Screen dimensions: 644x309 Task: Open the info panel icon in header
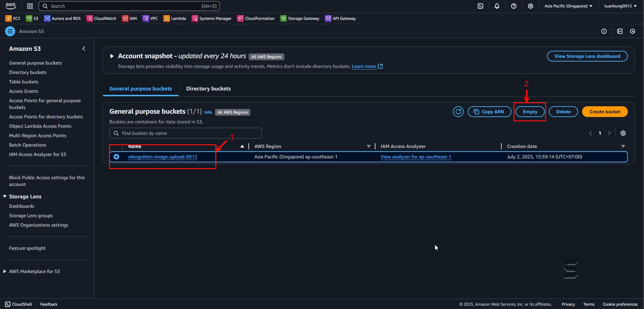pos(604,31)
